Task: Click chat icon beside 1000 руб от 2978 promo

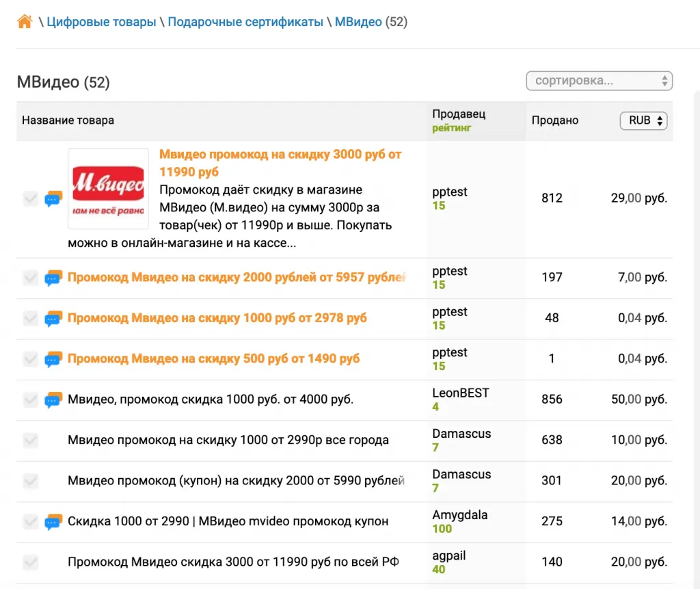Action: pos(53,318)
